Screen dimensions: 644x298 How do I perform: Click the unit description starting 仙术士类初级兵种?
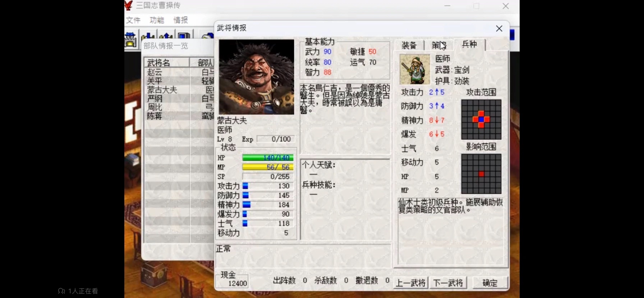coord(451,206)
